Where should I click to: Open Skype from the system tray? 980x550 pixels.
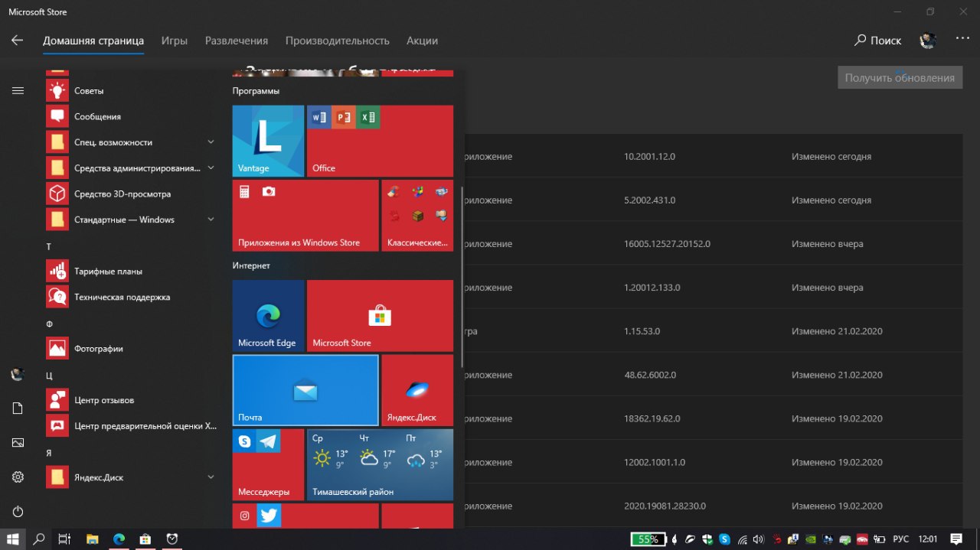(x=724, y=539)
